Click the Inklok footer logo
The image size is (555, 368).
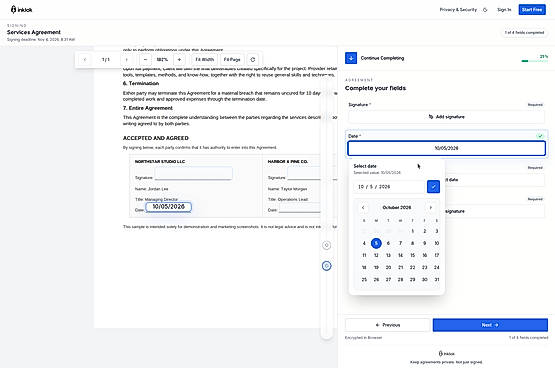(446, 353)
